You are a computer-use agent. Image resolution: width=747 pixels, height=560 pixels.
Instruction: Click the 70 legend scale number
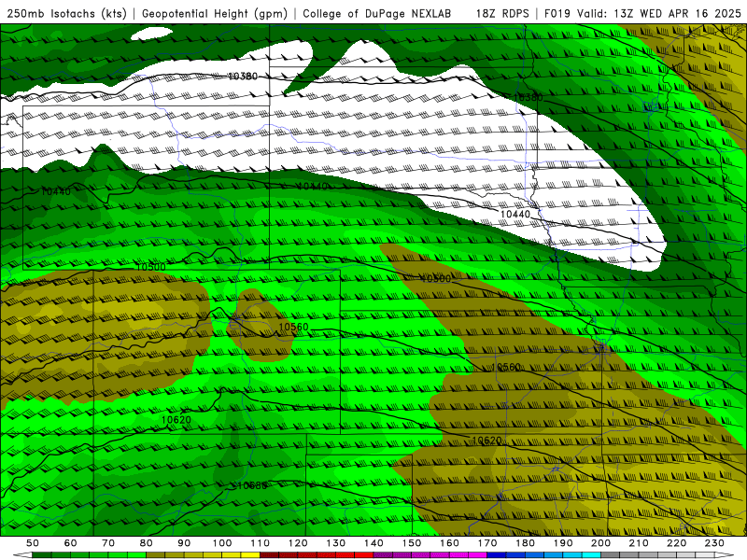click(108, 543)
